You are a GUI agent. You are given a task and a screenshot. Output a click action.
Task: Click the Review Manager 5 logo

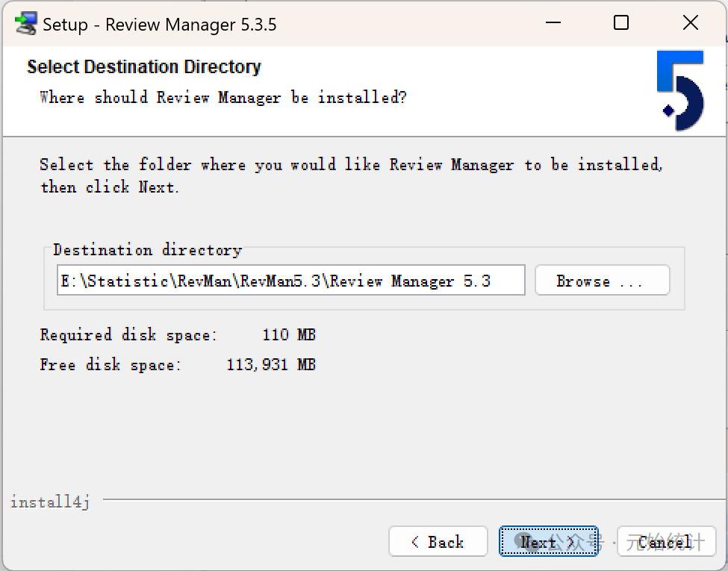(x=680, y=90)
